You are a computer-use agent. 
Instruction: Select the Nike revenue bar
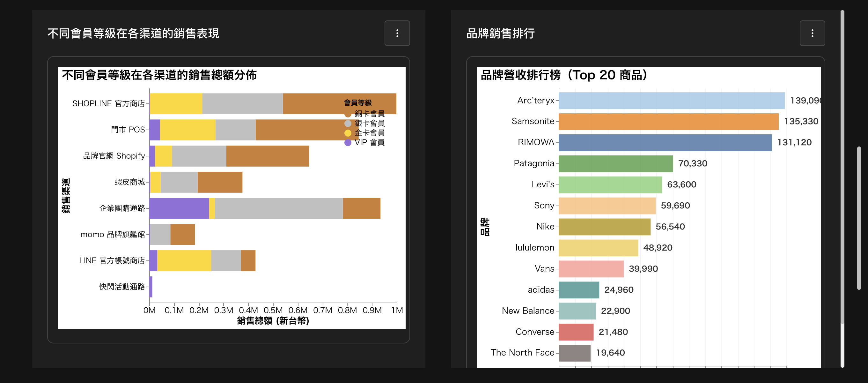pos(605,227)
